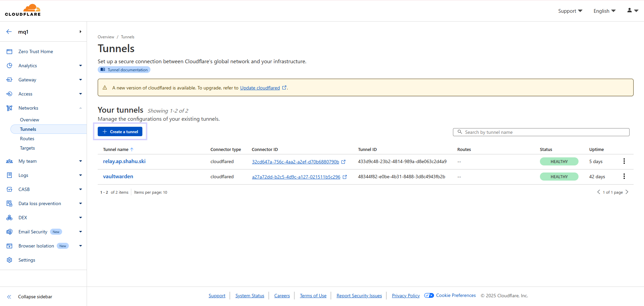
Task: Open the three-dot menu for vaultwarden
Action: click(x=624, y=176)
